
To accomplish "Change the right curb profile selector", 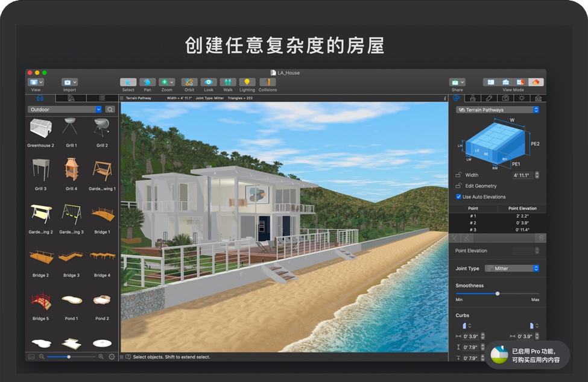I will tap(534, 326).
